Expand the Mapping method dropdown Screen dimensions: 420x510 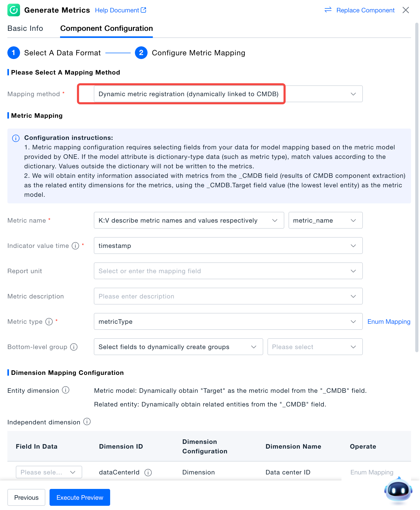pyautogui.click(x=353, y=94)
